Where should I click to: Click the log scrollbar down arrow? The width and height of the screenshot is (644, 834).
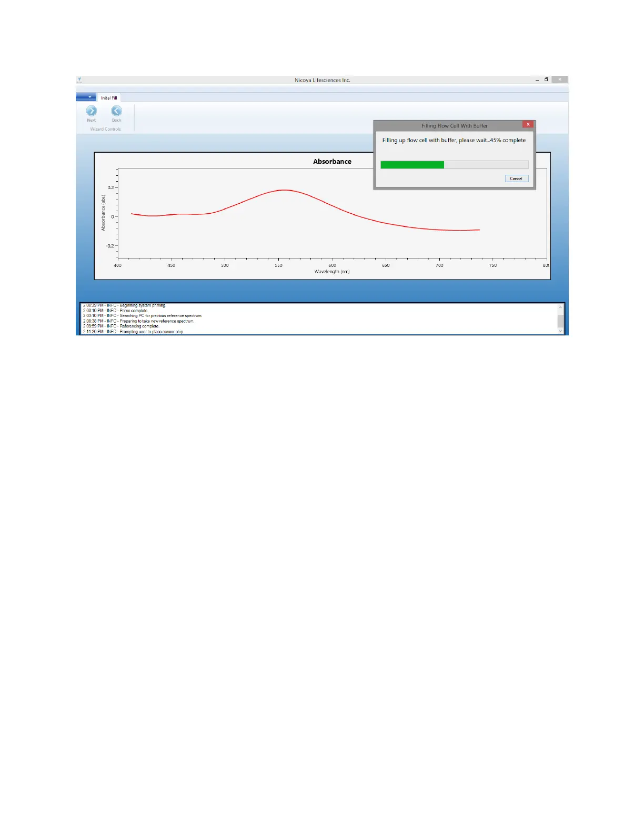point(560,331)
